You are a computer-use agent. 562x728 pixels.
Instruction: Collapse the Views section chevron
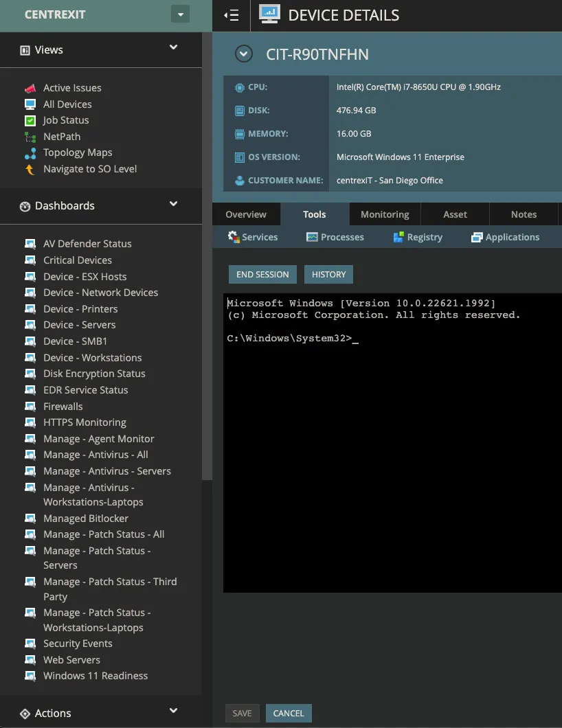coord(173,47)
